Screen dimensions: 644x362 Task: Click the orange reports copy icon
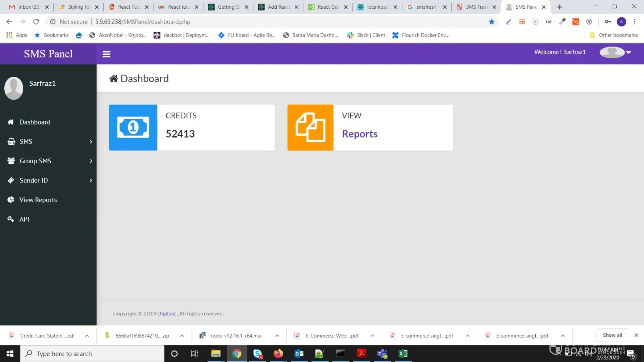[310, 127]
